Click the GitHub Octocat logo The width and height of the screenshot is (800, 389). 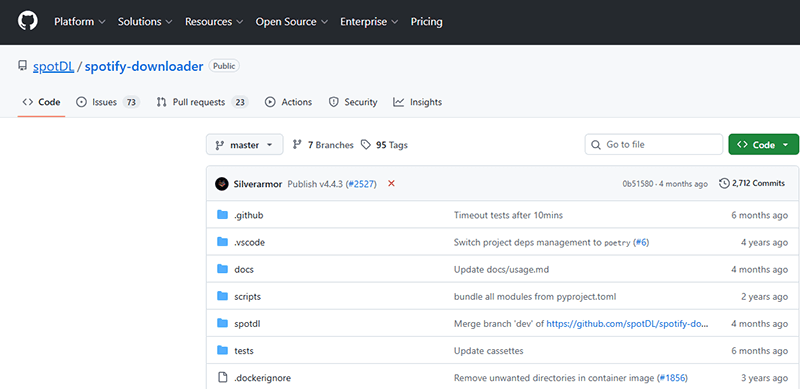pos(28,21)
